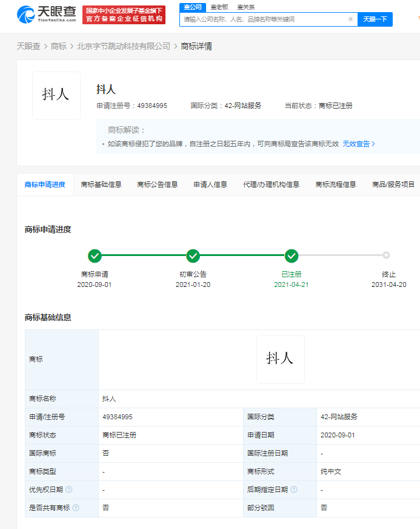Click the 无效宣告 link
Screen dimensions: 420x529
click(359, 144)
